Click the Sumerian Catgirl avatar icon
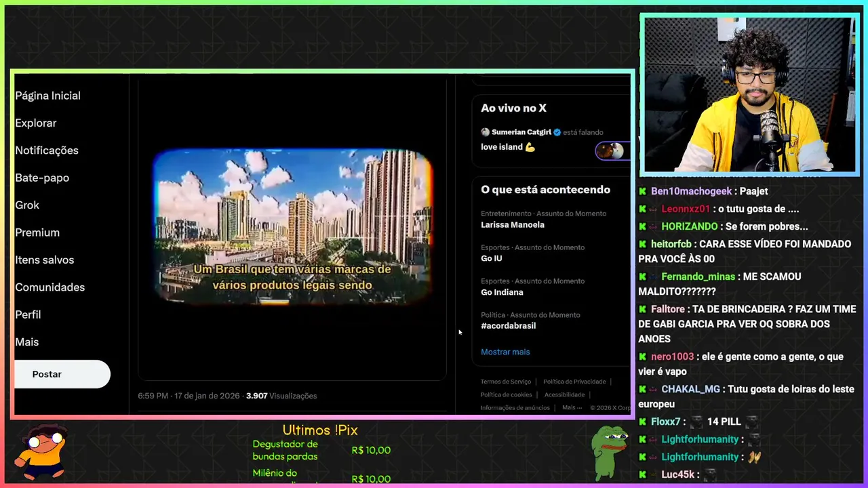The height and width of the screenshot is (488, 868). (x=485, y=132)
